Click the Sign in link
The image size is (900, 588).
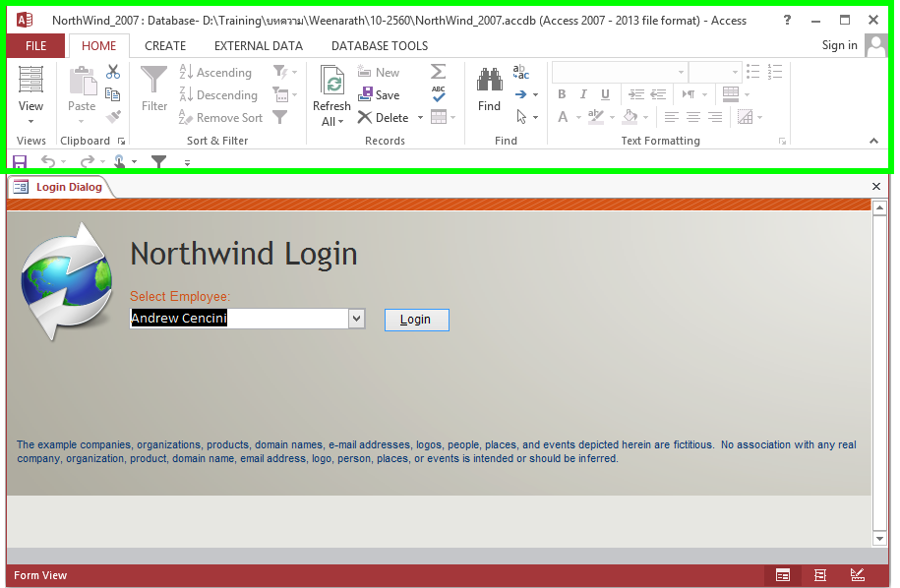[839, 45]
